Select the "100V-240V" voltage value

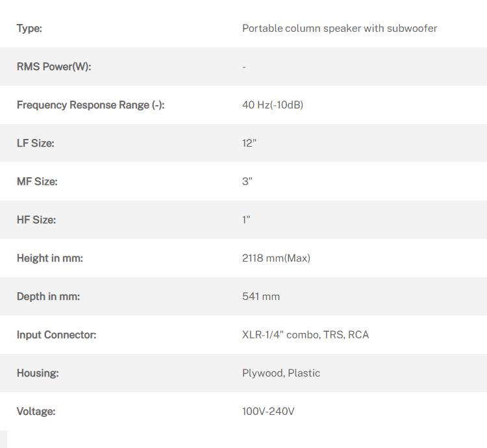coord(268,412)
